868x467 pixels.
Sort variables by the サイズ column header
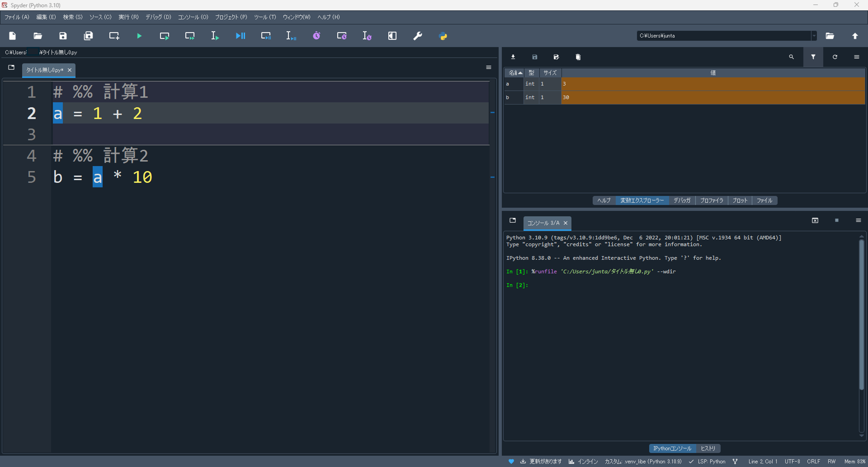pyautogui.click(x=550, y=73)
